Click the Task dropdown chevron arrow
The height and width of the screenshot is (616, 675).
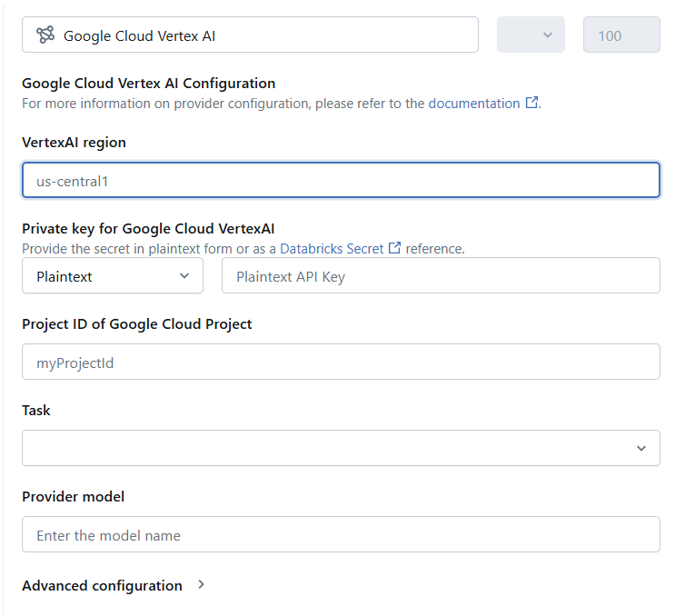tap(641, 449)
